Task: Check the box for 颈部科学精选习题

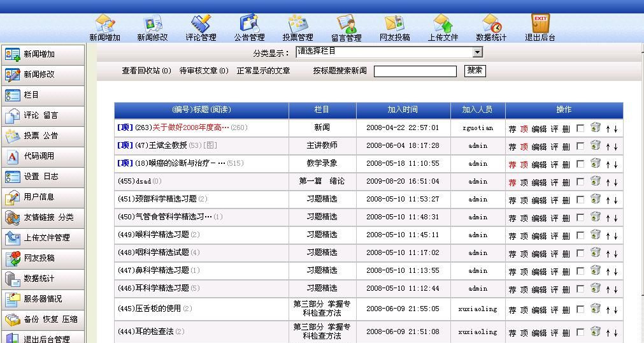Action: (x=580, y=200)
